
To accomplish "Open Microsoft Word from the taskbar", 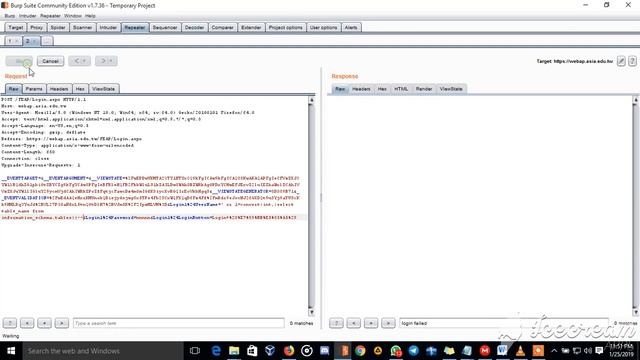I will click(x=502, y=351).
